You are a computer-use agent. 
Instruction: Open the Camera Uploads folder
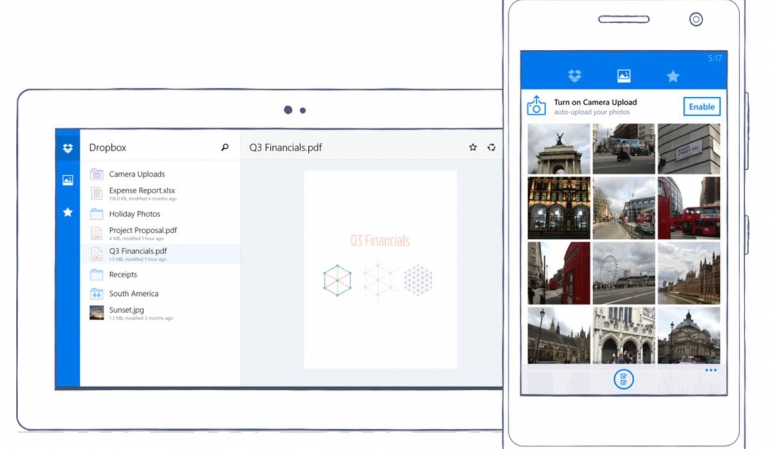coord(136,174)
